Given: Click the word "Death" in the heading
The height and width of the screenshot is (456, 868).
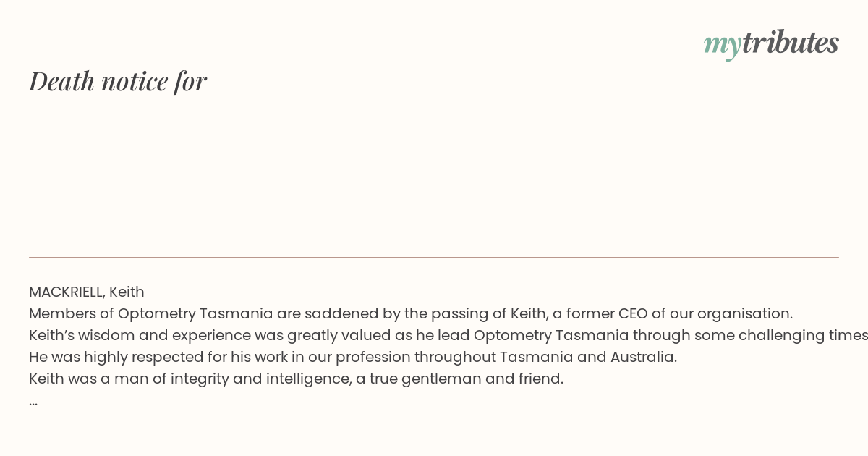Looking at the screenshot, I should tap(61, 81).
